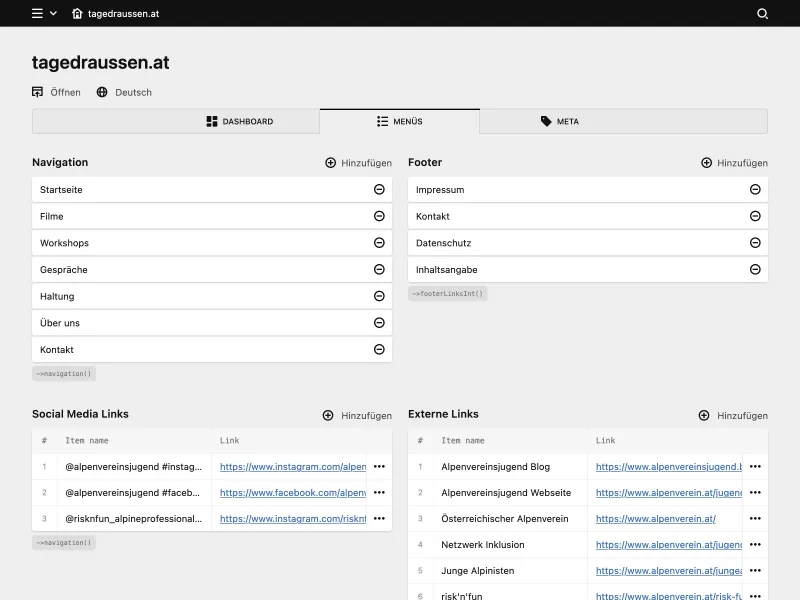This screenshot has height=600, width=800.
Task: Open options for the Alpenvereinsjugend Blog row
Action: [755, 466]
